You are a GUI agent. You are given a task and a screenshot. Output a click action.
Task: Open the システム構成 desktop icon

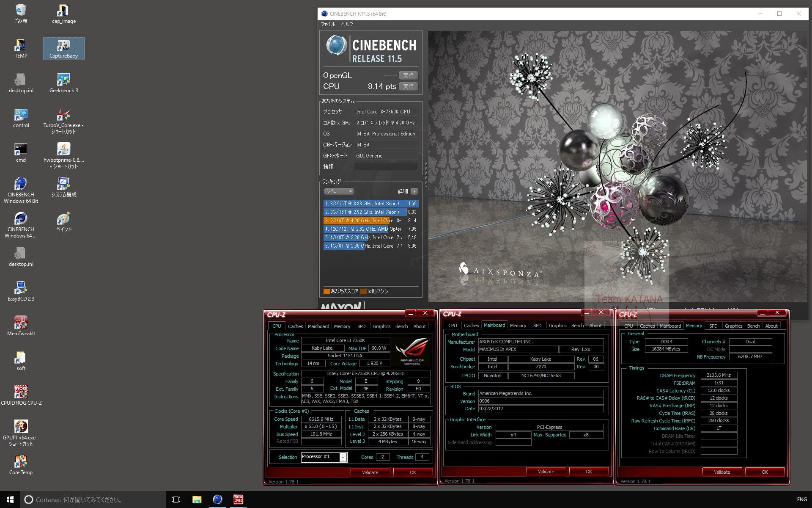[x=63, y=188]
